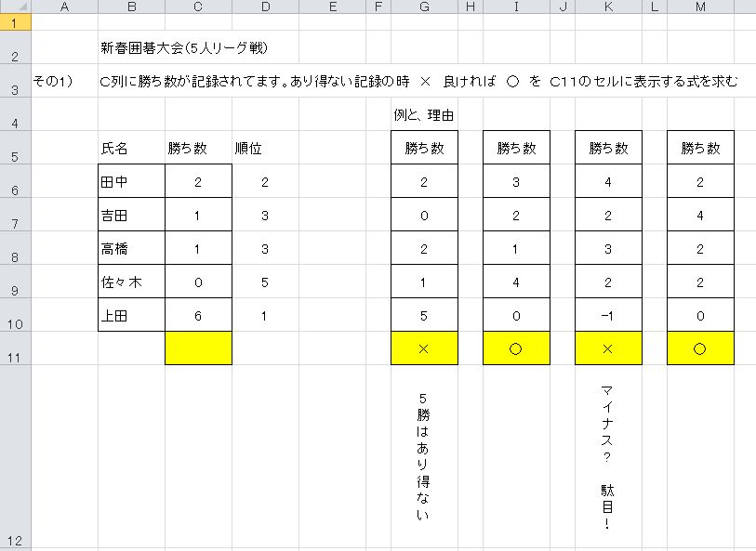Click the value -1 in column K

pyautogui.click(x=608, y=315)
